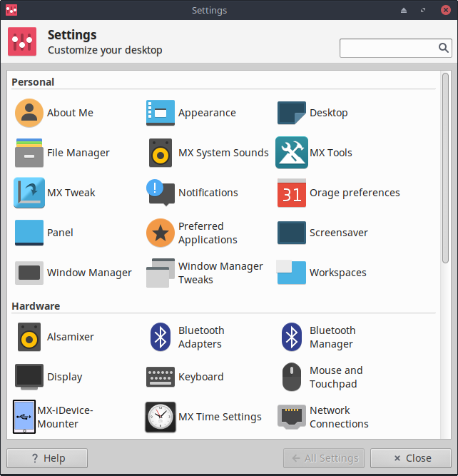This screenshot has width=458, height=476.
Task: Launch the Alsamixer speaker icon
Action: click(x=29, y=337)
